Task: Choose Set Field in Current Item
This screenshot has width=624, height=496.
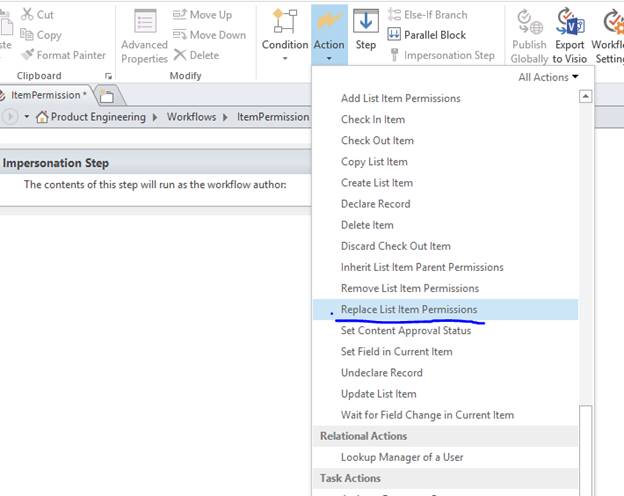Action: coord(445,351)
